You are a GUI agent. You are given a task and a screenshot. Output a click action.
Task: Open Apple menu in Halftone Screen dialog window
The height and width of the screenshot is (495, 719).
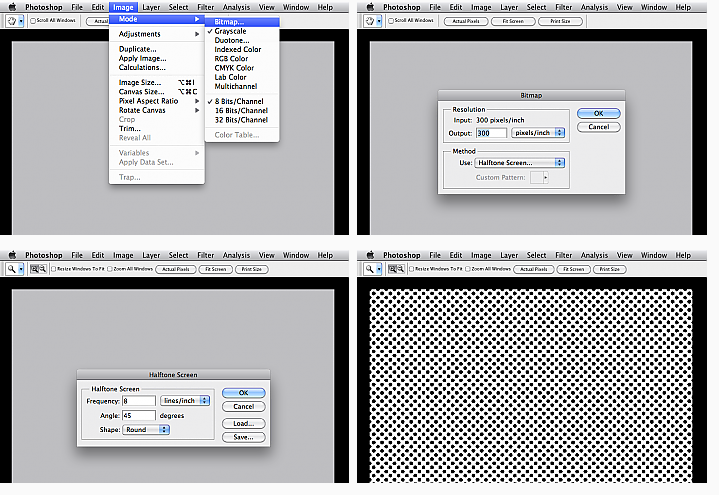pyautogui.click(x=12, y=255)
